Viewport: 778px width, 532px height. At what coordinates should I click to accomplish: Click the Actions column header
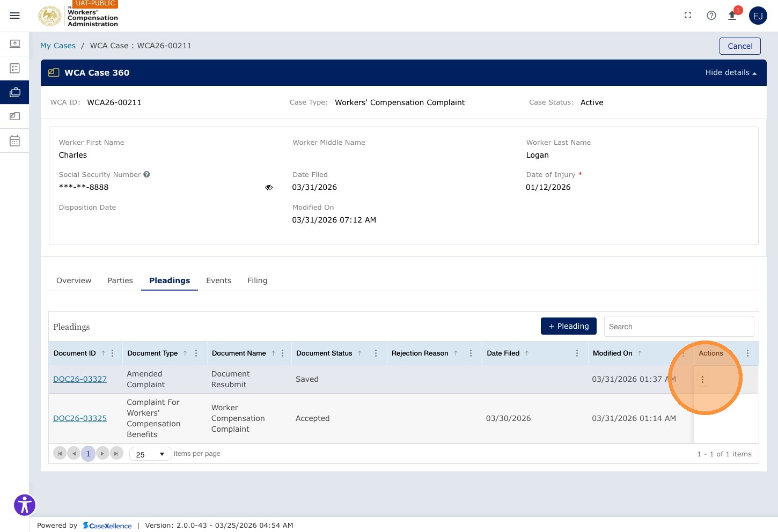pos(711,353)
